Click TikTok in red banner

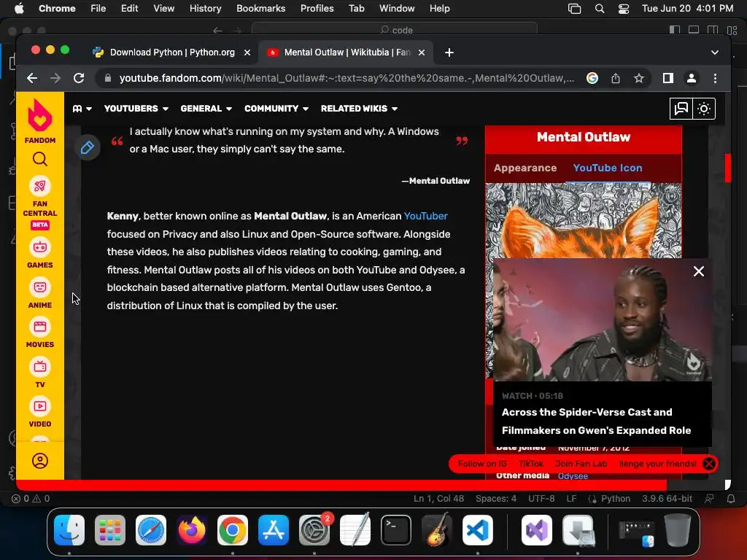(531, 464)
